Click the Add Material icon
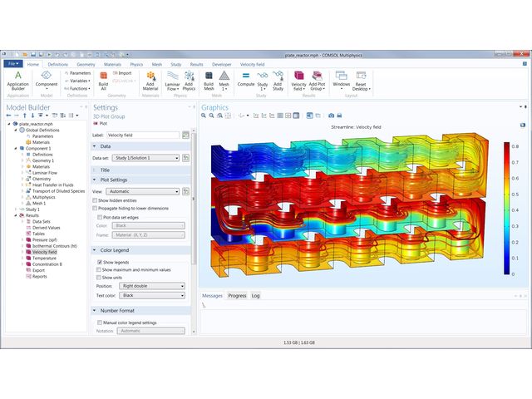This screenshot has height=399, width=532. tap(150, 79)
